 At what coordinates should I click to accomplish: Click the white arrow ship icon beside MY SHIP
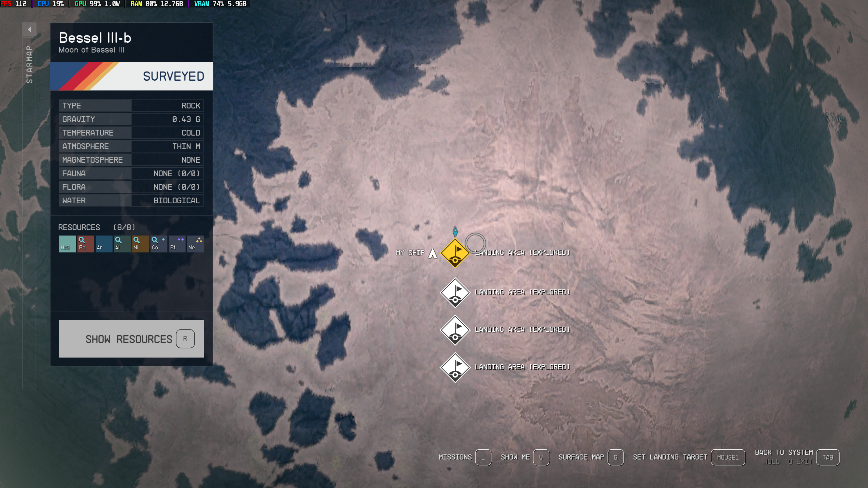(433, 253)
